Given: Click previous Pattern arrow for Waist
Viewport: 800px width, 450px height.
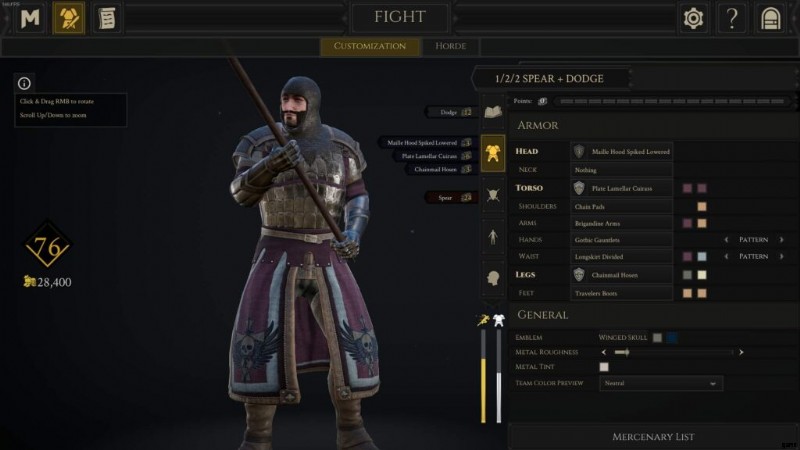Looking at the screenshot, I should click(x=726, y=256).
